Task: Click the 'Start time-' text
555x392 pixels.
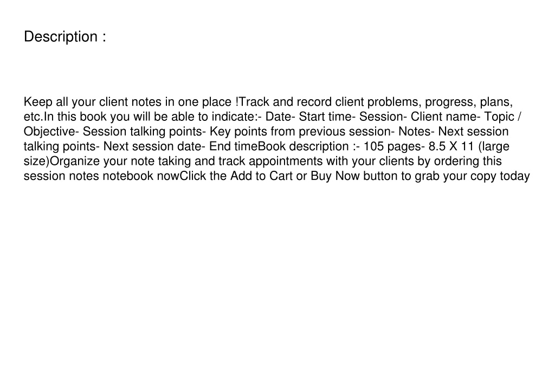Action: (327, 117)
